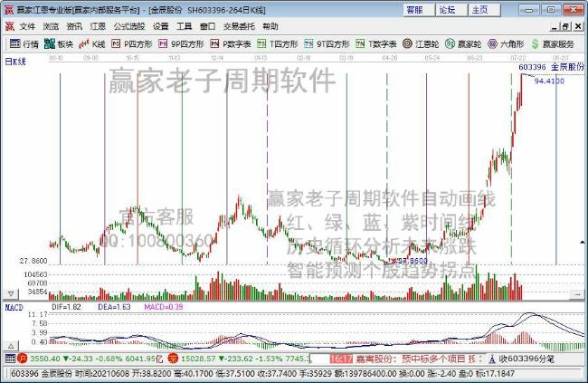Click the DIF=1.82 value
588x383 pixels.
pyautogui.click(x=66, y=307)
